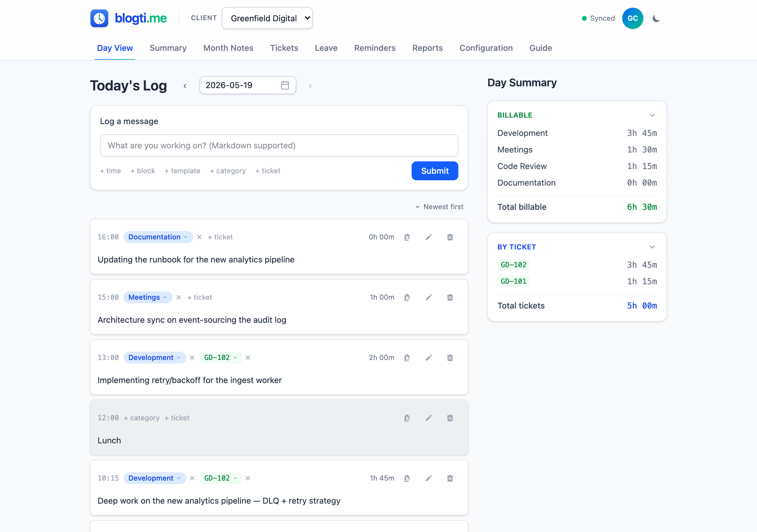Edit the 12:00 Lunch entry

(428, 418)
